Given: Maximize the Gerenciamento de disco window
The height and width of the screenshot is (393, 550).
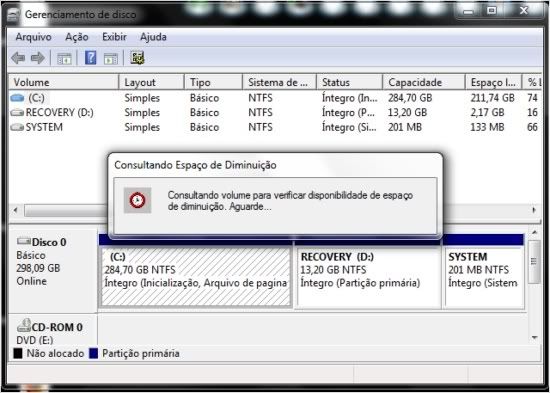Looking at the screenshot, I should (x=491, y=11).
